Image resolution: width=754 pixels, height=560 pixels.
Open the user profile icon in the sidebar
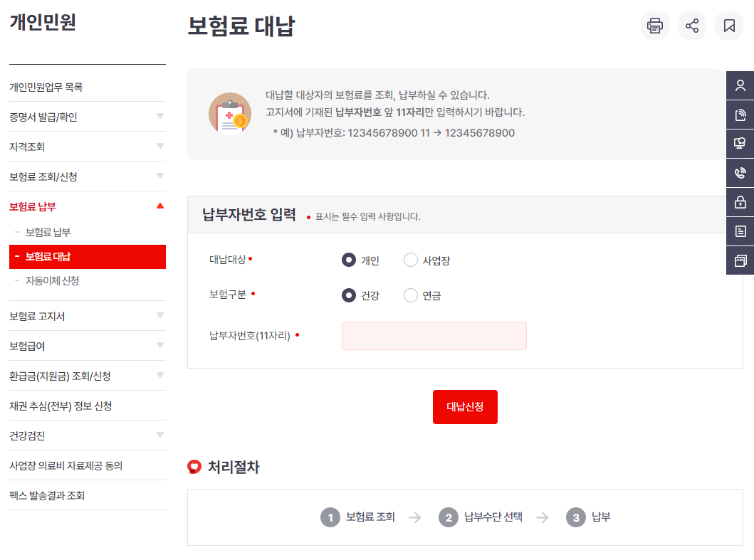[x=740, y=85]
